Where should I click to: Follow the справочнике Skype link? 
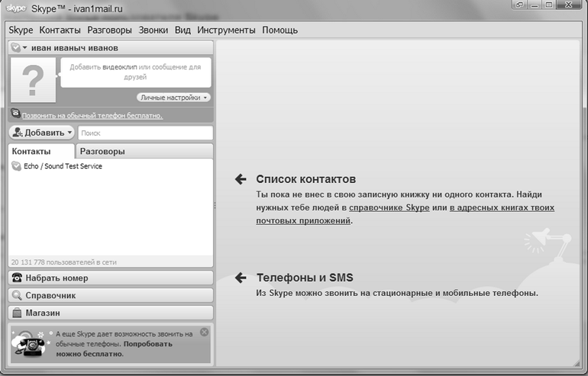click(x=389, y=207)
